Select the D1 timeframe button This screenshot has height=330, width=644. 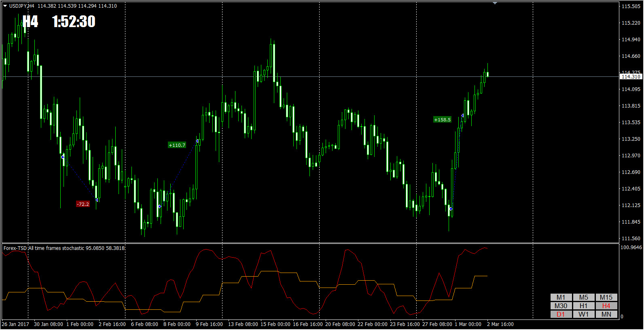[x=561, y=314]
